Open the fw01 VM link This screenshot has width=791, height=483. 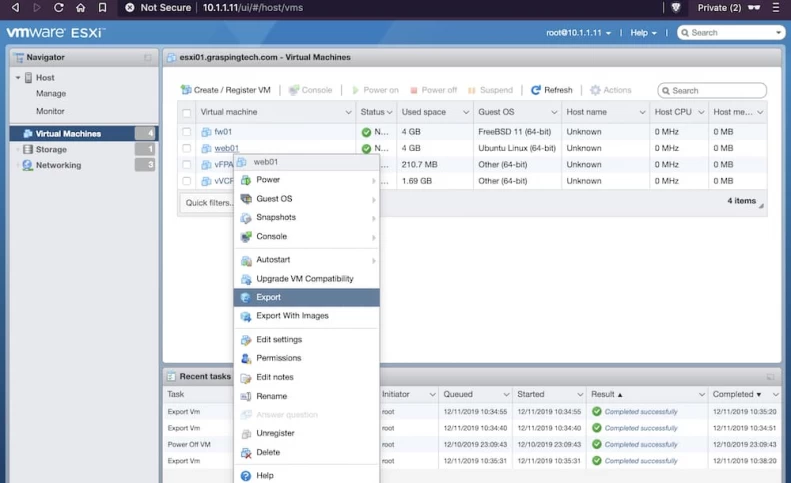223,132
